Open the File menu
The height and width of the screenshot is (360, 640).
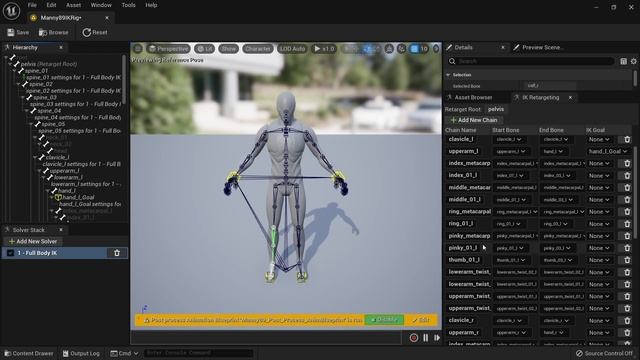pos(32,5)
